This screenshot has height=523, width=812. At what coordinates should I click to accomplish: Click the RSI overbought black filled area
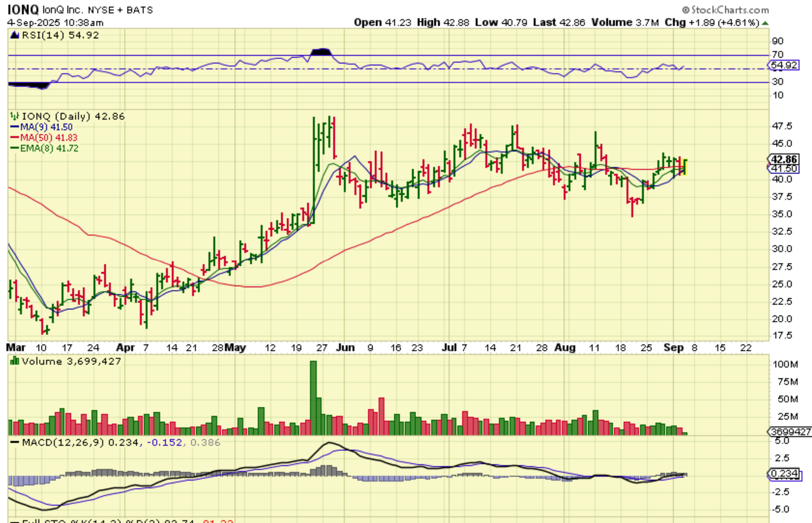321,52
